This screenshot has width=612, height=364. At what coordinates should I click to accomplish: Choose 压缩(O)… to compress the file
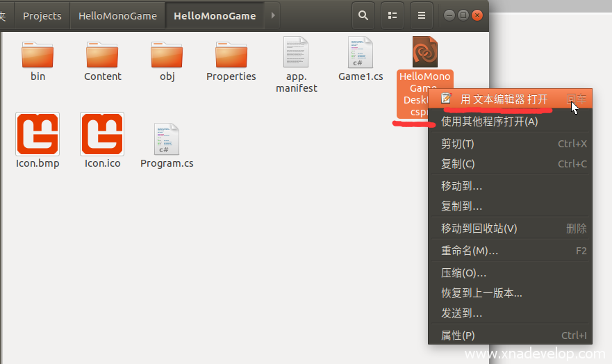click(x=464, y=273)
